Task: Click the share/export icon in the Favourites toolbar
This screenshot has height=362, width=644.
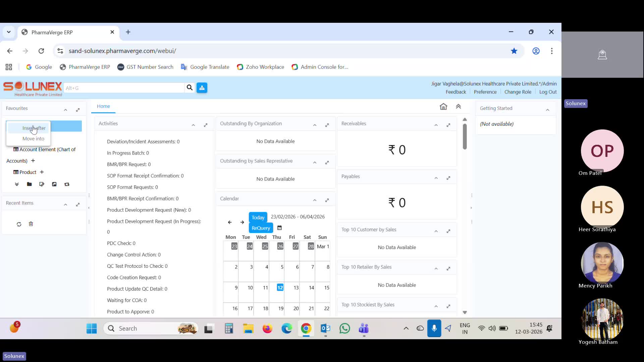Action: pos(54,184)
